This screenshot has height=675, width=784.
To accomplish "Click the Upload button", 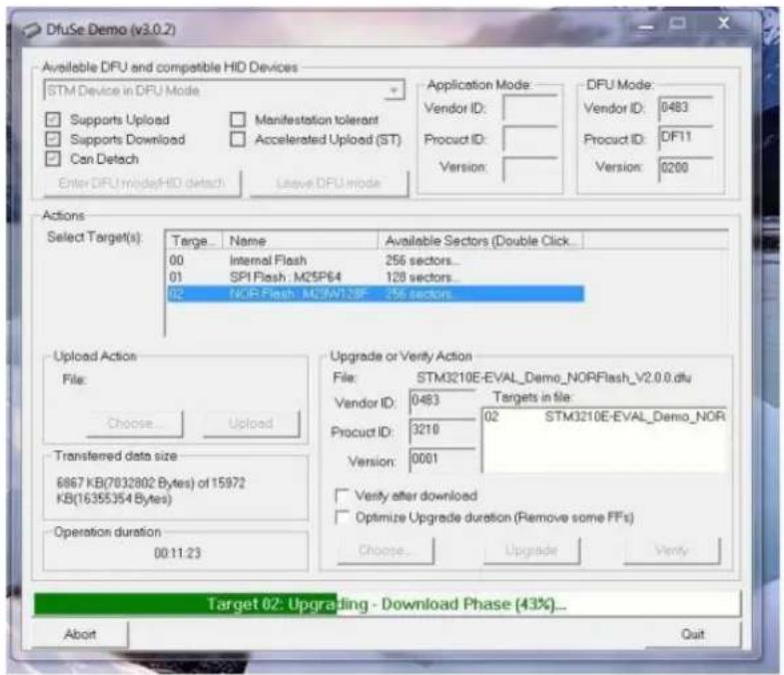I will coord(251,423).
